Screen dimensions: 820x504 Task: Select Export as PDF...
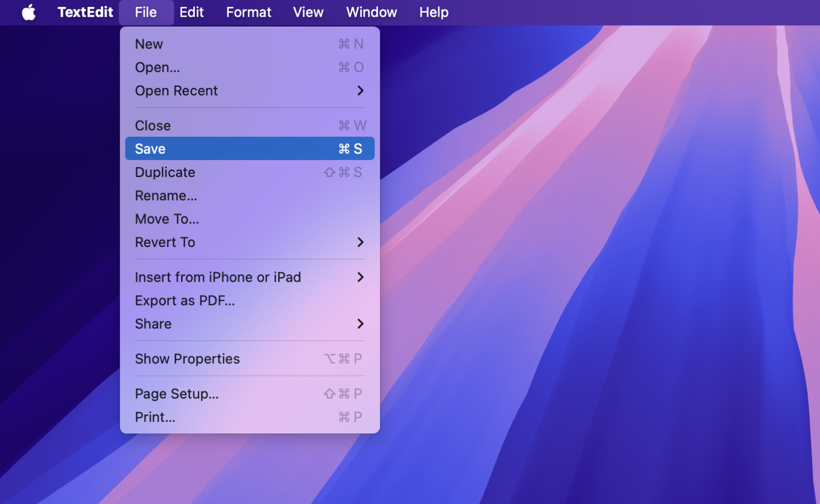click(x=185, y=300)
